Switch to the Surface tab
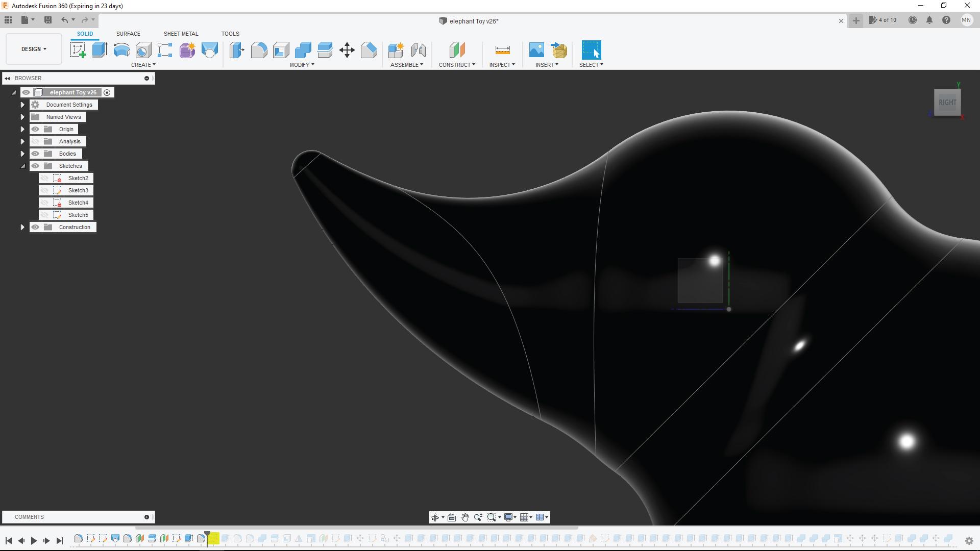The height and width of the screenshot is (551, 980). pos(129,33)
